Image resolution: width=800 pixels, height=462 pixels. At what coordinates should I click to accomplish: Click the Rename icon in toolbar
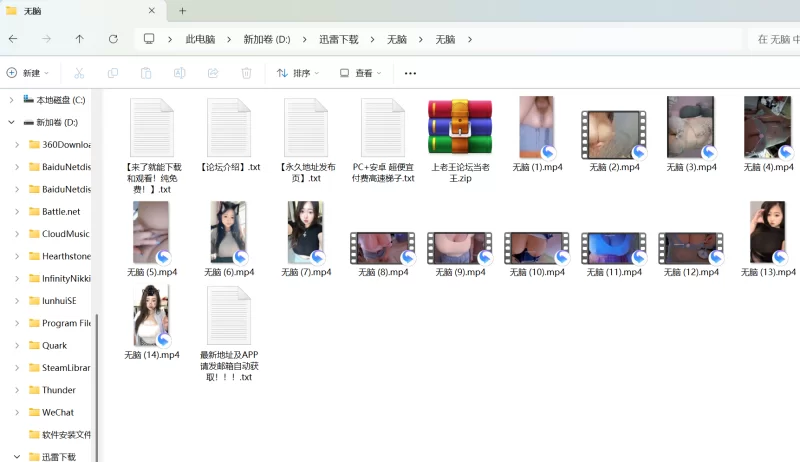tap(180, 73)
